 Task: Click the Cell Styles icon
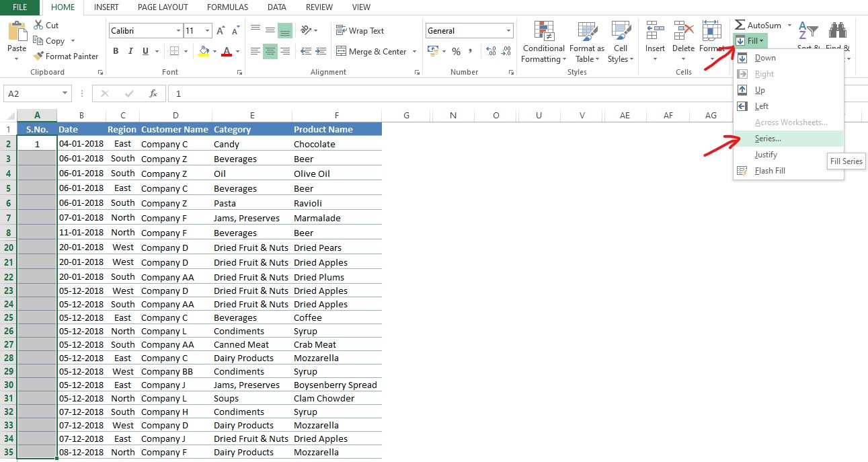pos(620,42)
